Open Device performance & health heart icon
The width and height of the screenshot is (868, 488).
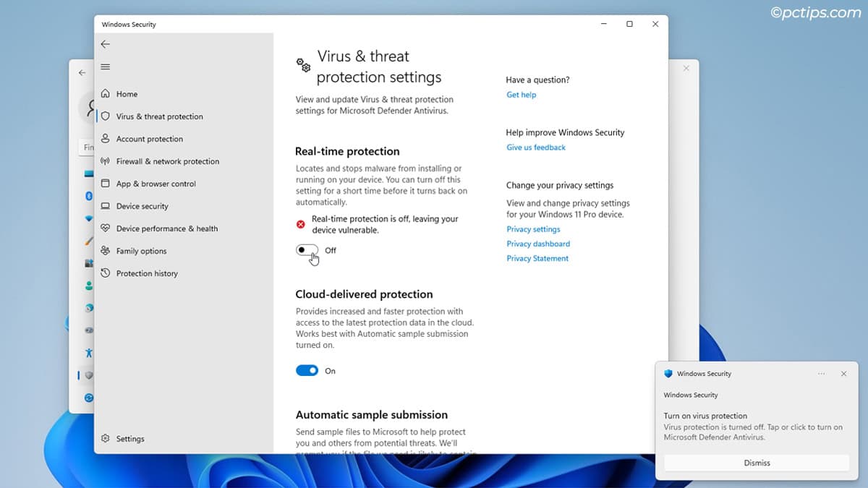click(106, 228)
